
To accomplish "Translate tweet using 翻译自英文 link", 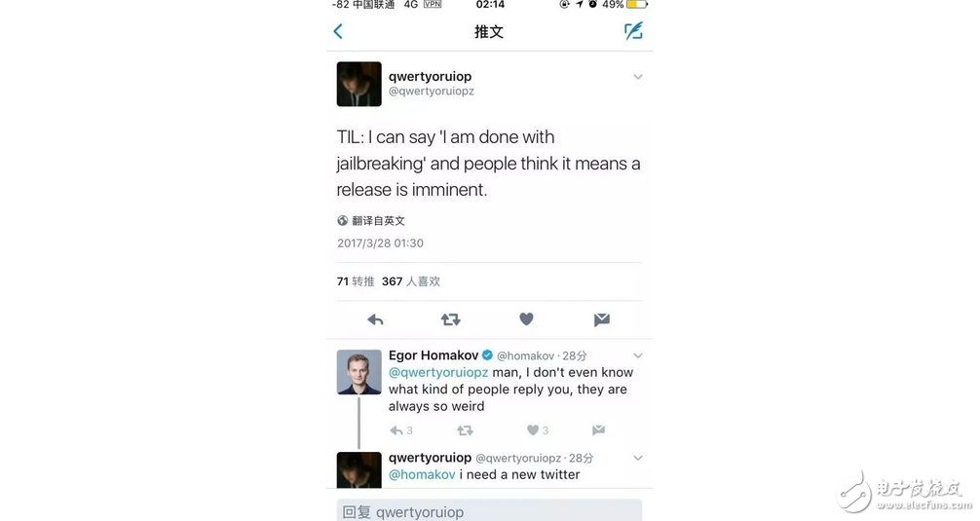I will (378, 221).
